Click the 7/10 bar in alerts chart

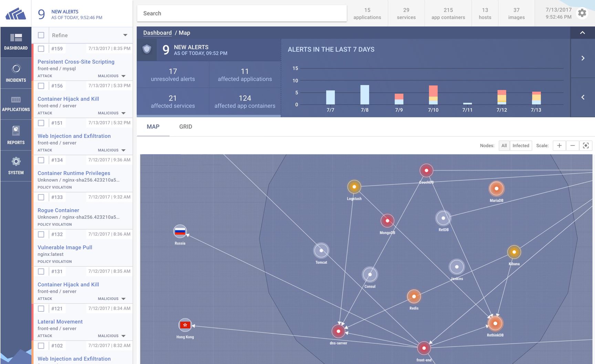coord(433,95)
